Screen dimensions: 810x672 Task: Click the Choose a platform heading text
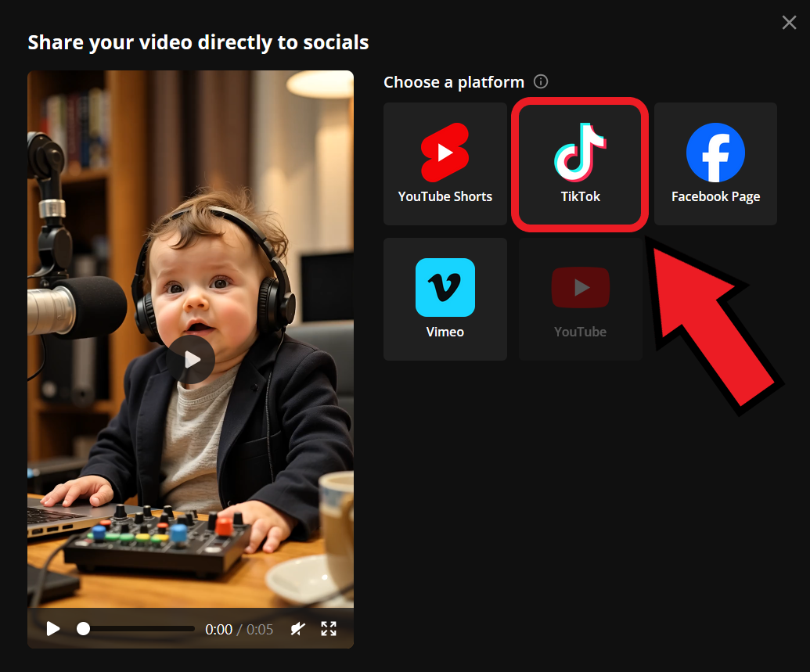click(x=454, y=82)
